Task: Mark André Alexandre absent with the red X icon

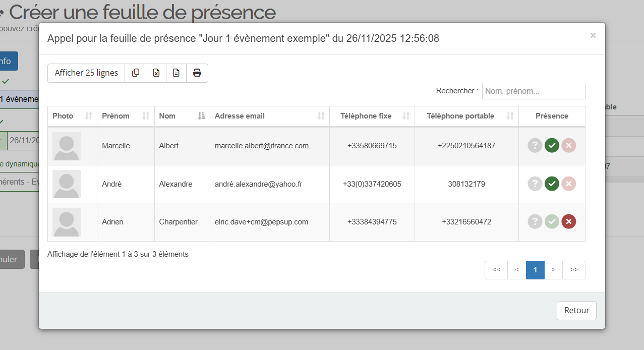Action: 568,184
